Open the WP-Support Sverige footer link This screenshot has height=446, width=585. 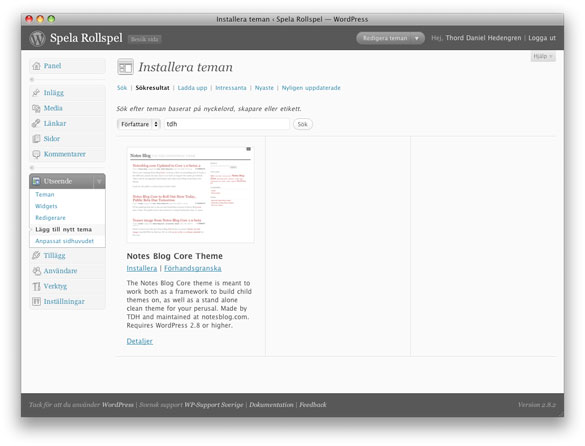coord(213,405)
